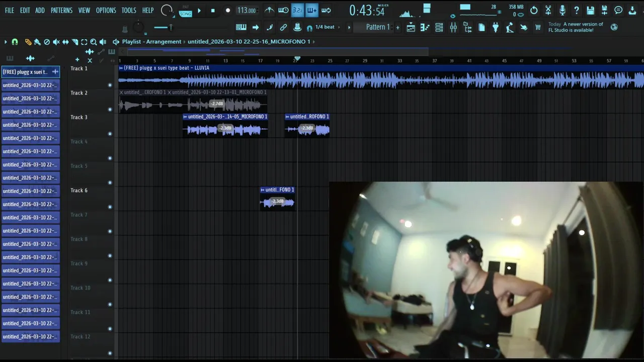Click the 0:43:54 time display
This screenshot has height=362, width=644.
pos(366,10)
